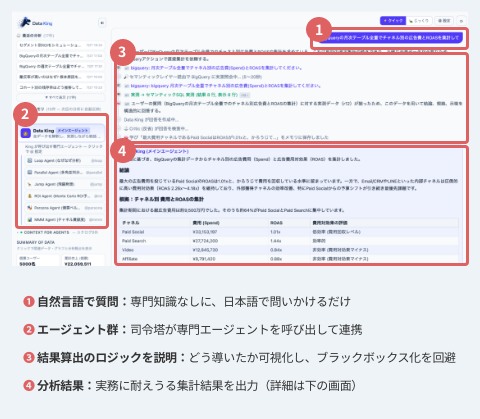Click the MMM Agent icon

click(30, 220)
